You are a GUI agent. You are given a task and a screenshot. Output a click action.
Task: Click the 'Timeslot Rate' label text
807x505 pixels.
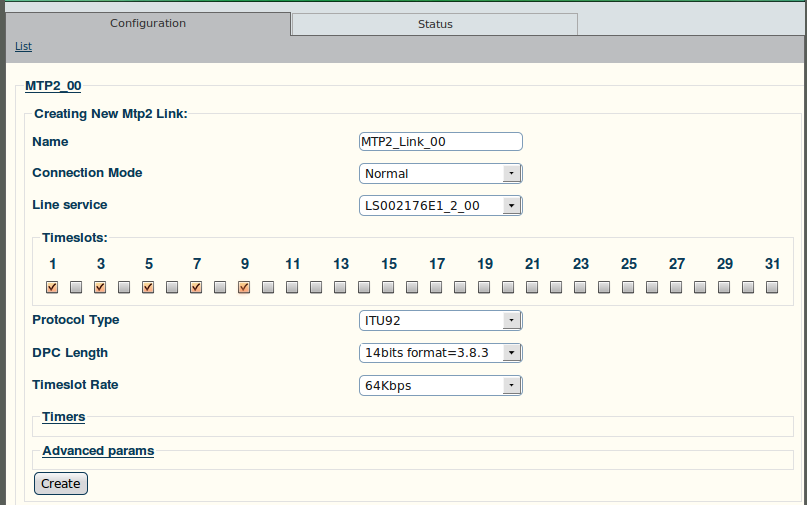tap(75, 385)
